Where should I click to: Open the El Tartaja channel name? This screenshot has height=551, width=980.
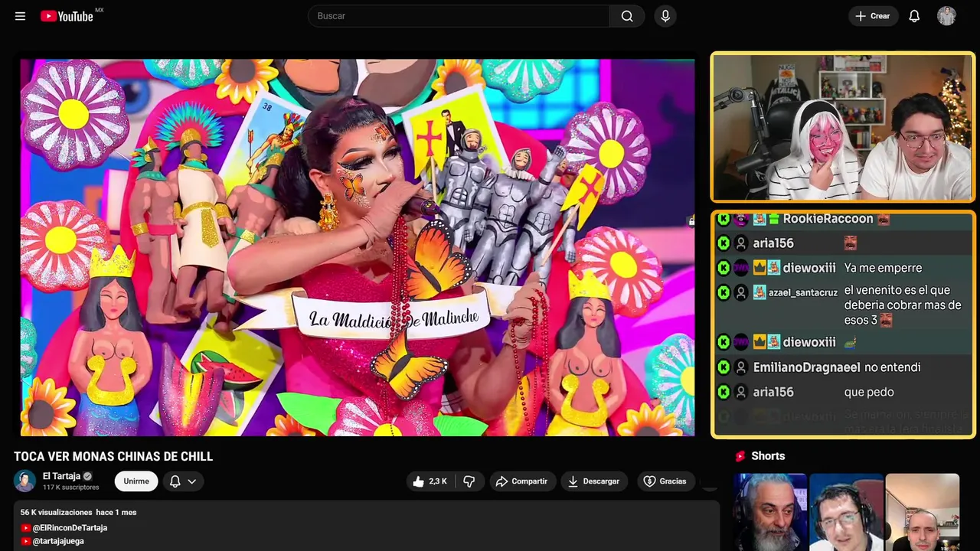62,476
